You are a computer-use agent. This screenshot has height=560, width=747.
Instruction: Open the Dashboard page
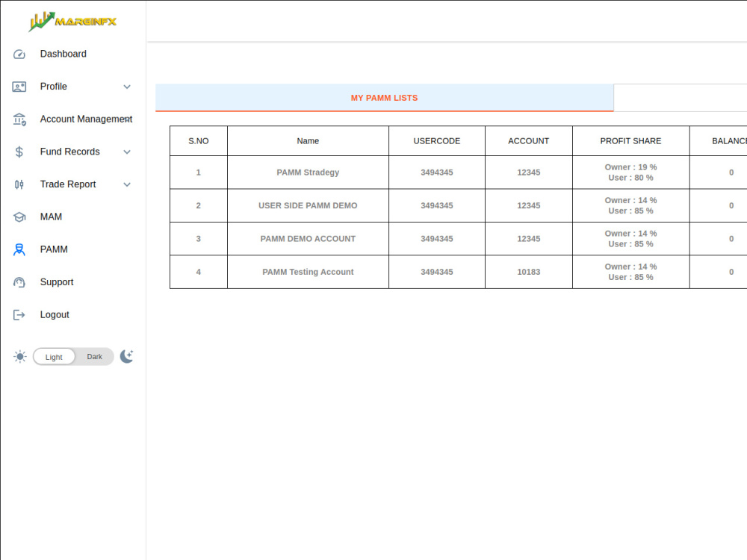63,54
